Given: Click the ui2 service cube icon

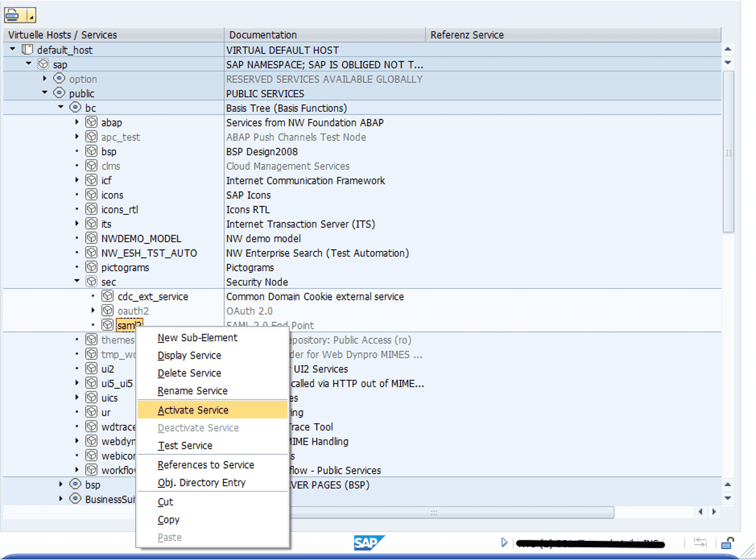Looking at the screenshot, I should tap(91, 368).
